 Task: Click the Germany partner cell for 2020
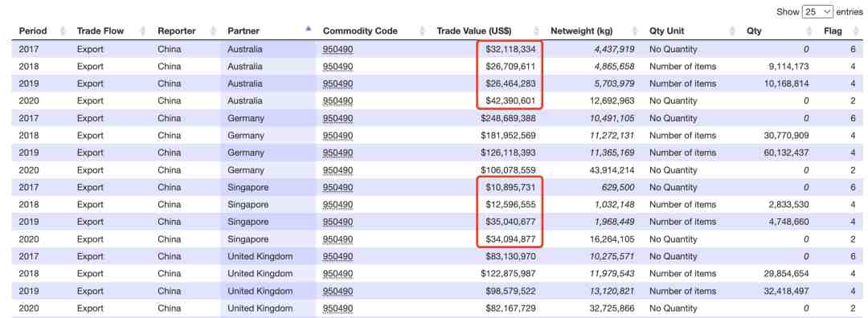point(246,169)
